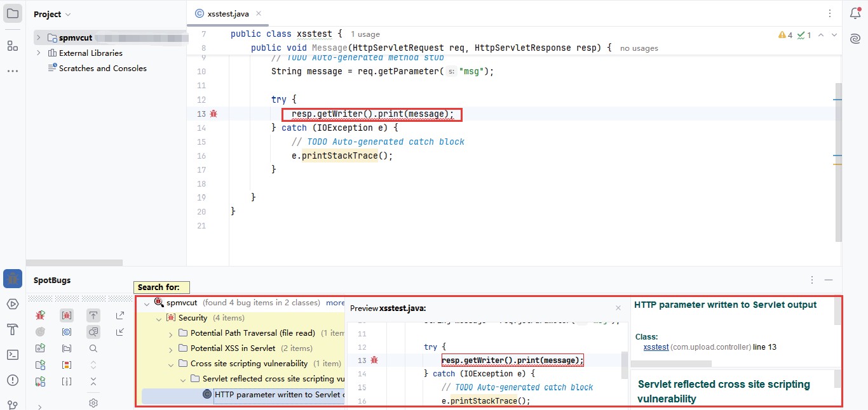The width and height of the screenshot is (868, 410).
Task: Click the '1 usage' hint
Action: pos(365,34)
